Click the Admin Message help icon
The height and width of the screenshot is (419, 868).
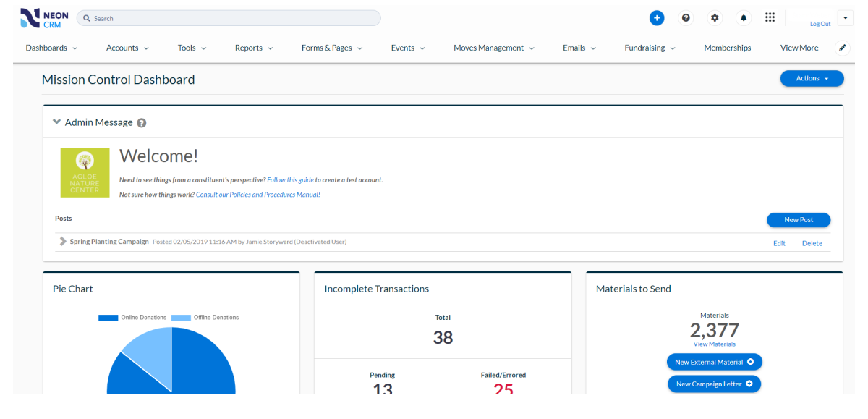coord(142,123)
